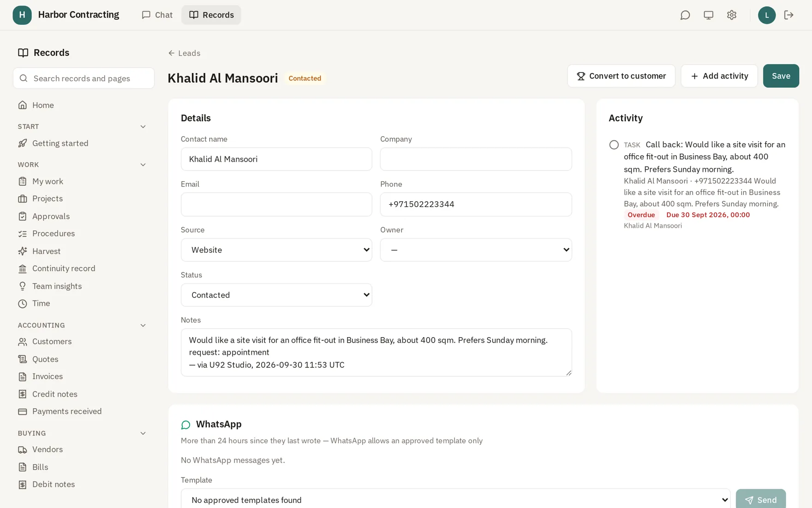Collapse the WORK section chevron
This screenshot has height=508, width=812.
pos(143,165)
